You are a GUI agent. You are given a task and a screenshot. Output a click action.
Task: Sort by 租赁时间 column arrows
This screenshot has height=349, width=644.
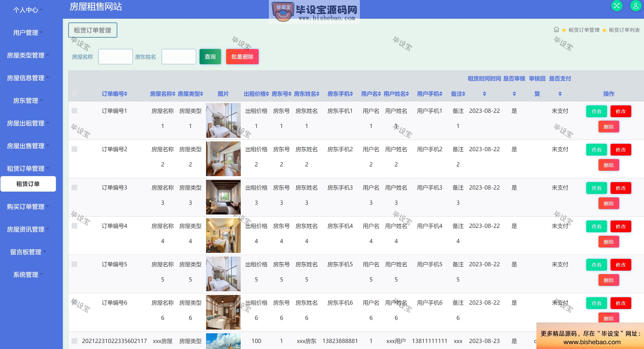point(484,94)
